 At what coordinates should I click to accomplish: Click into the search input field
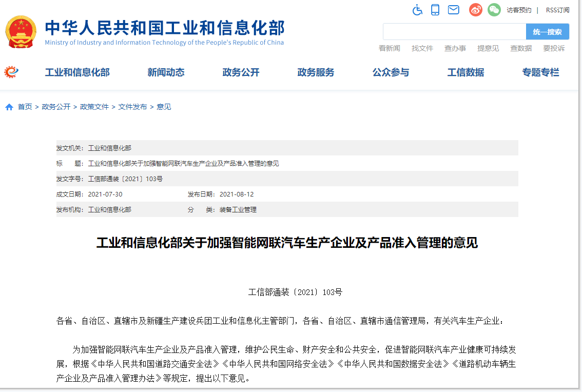(454, 32)
